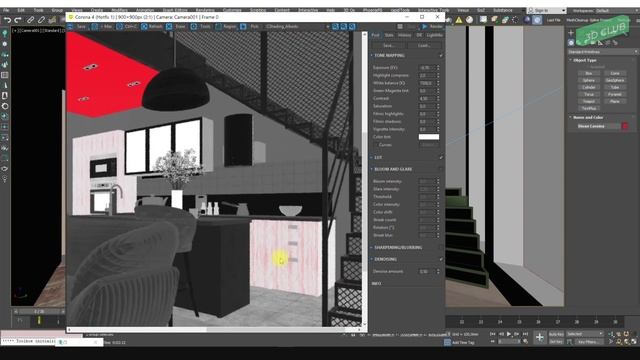Toggle the Tone Mapping section checkbox
Viewport: 640px width, 360px height.
click(441, 56)
